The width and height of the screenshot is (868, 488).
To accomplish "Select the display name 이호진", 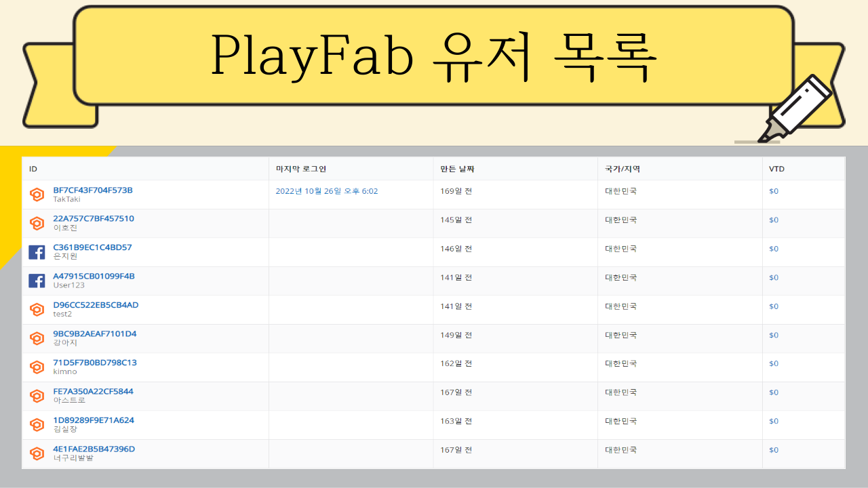I will point(65,228).
